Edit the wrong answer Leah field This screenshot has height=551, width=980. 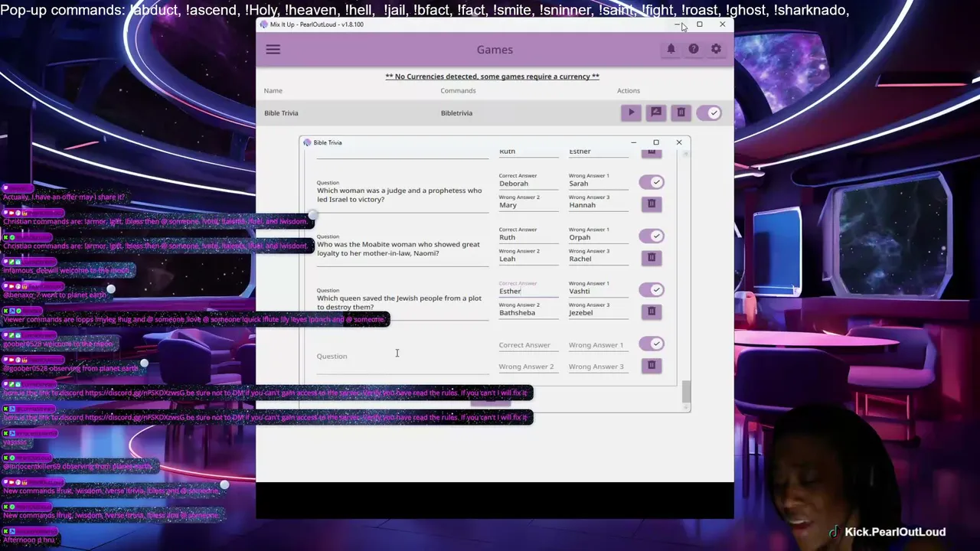point(528,259)
